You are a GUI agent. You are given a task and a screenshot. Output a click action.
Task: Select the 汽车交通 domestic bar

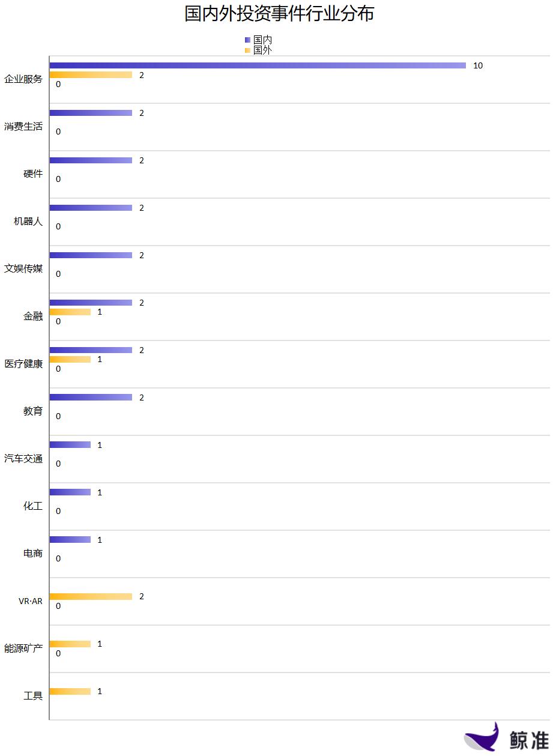[70, 445]
